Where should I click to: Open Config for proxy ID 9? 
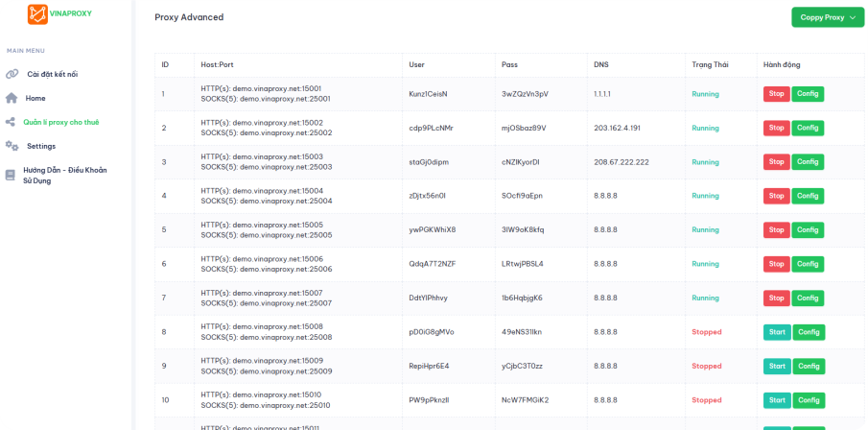point(809,367)
